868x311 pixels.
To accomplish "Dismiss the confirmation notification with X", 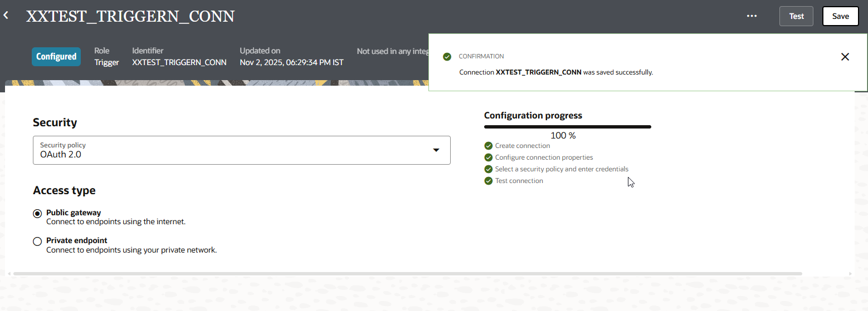I will coord(845,57).
